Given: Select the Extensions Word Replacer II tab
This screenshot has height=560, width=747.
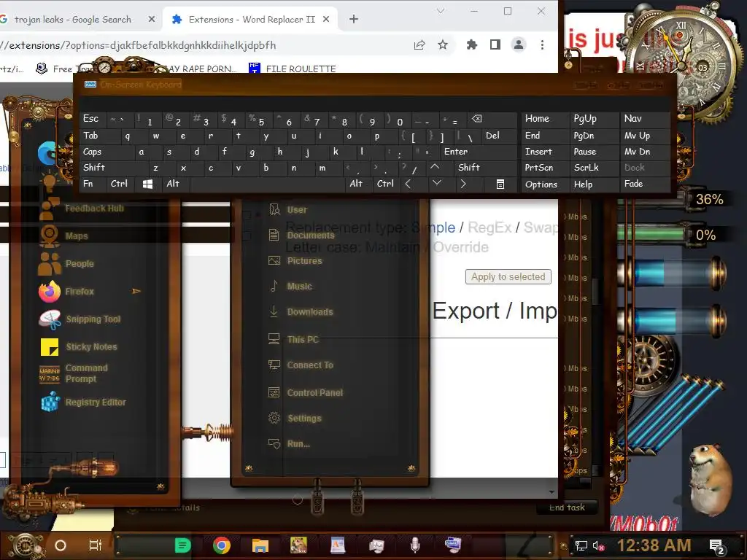Looking at the screenshot, I should coord(252,19).
